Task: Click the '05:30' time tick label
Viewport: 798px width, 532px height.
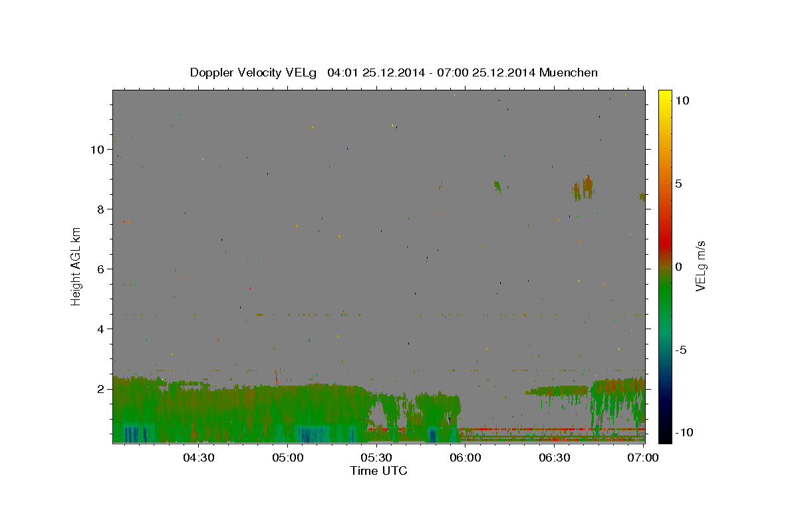Action: [x=376, y=458]
